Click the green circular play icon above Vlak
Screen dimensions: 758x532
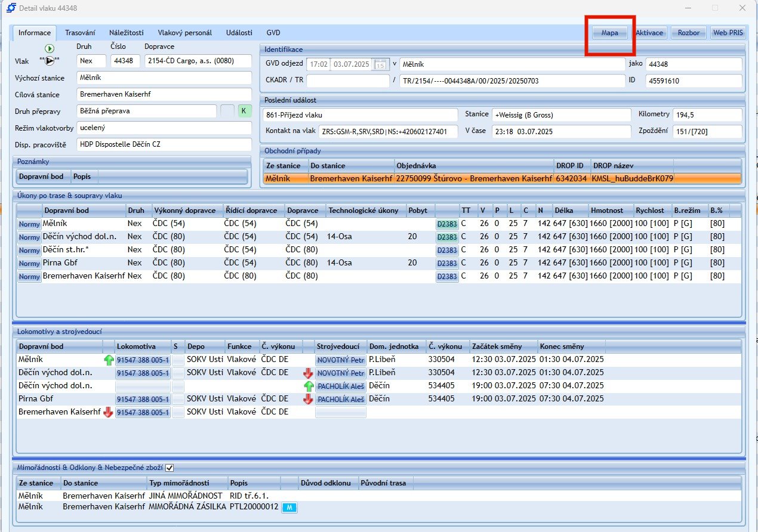coord(50,48)
